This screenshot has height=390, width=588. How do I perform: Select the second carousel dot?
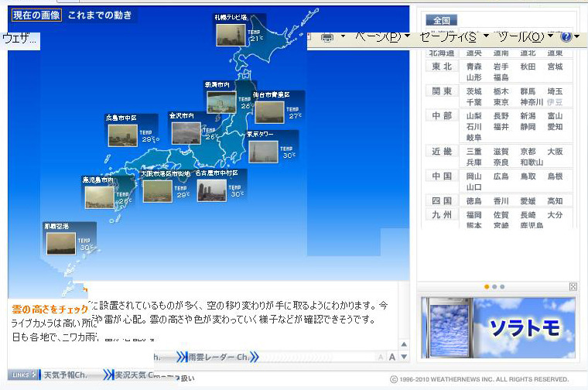point(494,287)
